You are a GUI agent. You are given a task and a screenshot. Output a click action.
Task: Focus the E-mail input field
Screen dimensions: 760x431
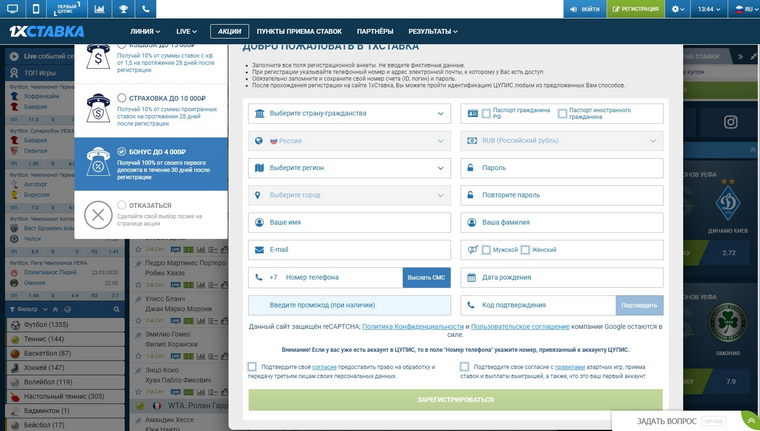coord(349,250)
